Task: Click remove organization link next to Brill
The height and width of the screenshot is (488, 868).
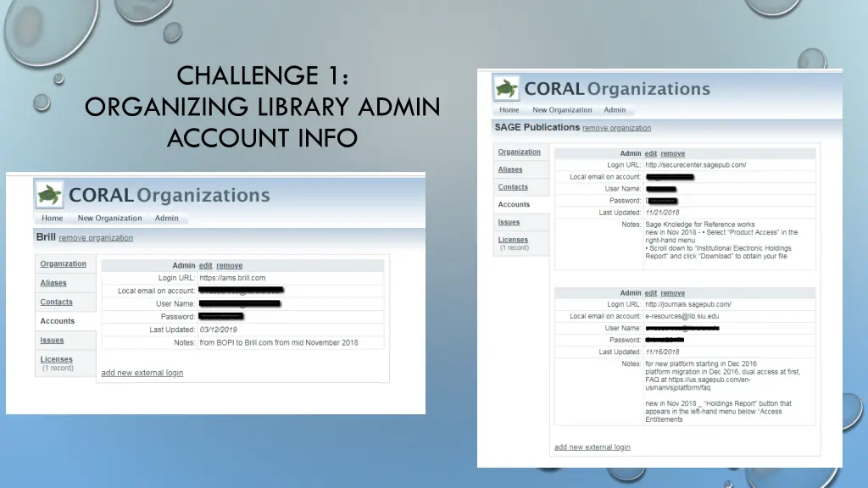Action: pyautogui.click(x=96, y=238)
